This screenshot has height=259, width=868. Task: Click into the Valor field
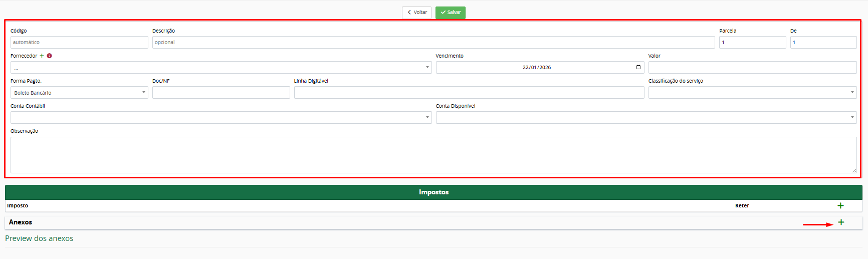[752, 67]
